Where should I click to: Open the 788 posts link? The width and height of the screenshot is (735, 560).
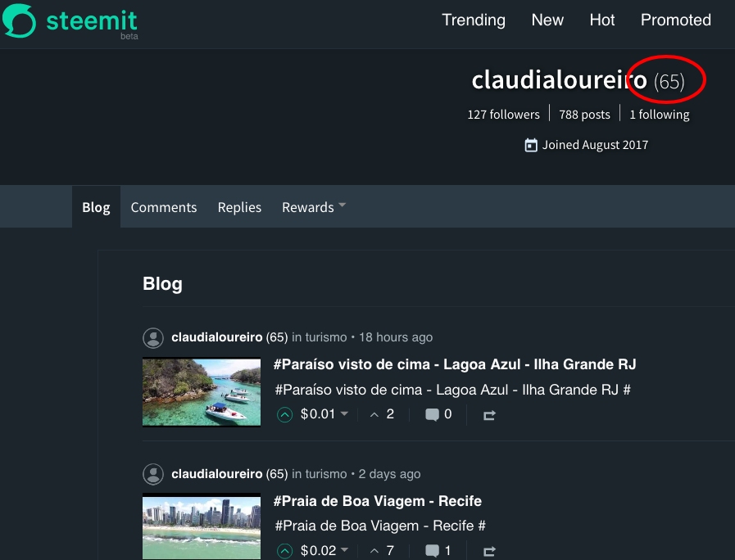(584, 115)
